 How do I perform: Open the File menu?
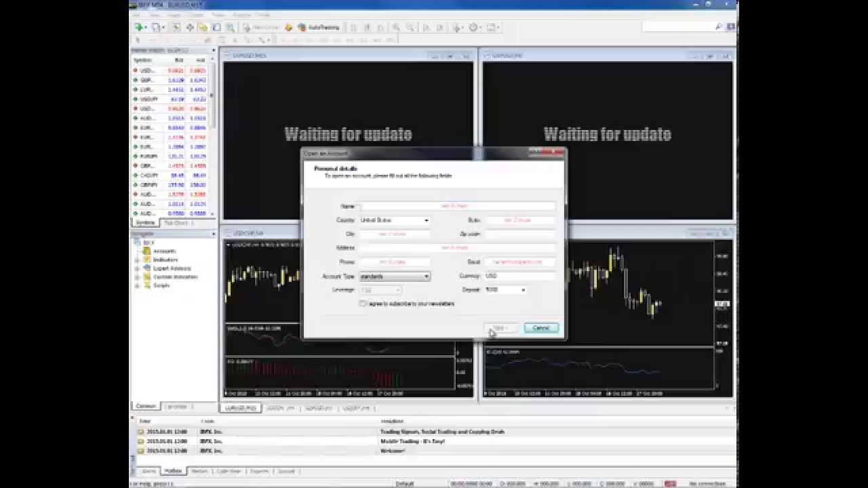[136, 15]
